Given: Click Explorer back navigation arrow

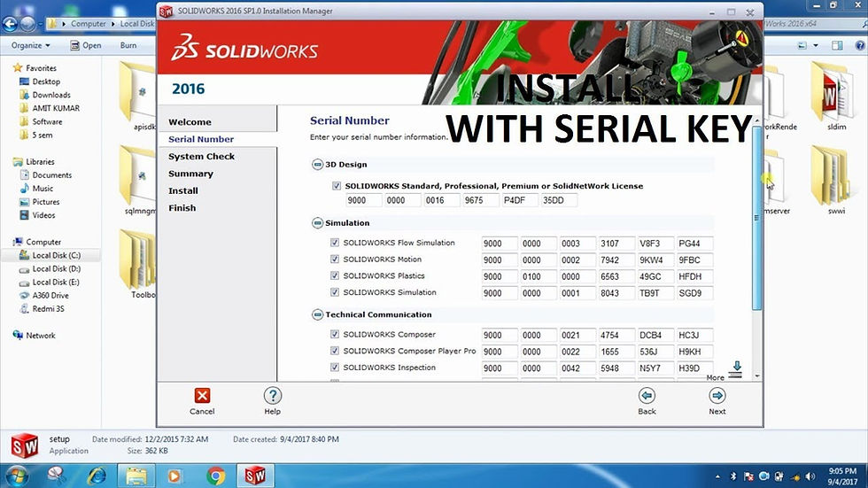Looking at the screenshot, I should (10, 24).
